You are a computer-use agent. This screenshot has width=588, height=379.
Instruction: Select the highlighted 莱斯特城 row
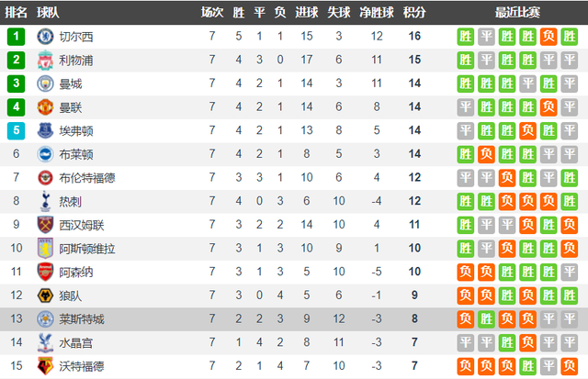[x=294, y=319]
